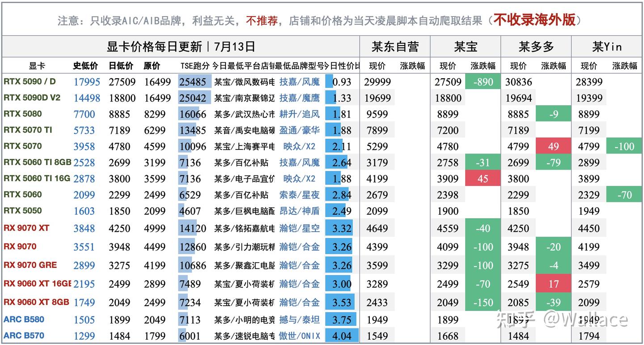Select the red 49 change cell
The height and width of the screenshot is (345, 644).
[553, 146]
